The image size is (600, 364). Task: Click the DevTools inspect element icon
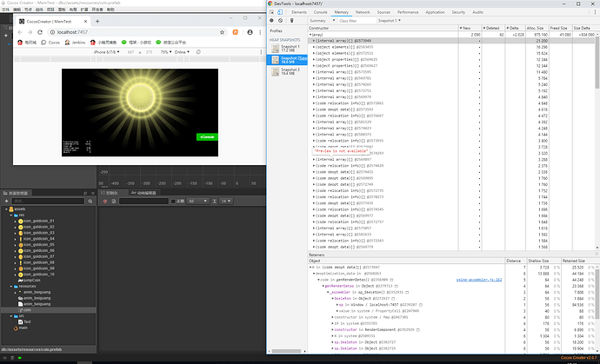point(273,12)
